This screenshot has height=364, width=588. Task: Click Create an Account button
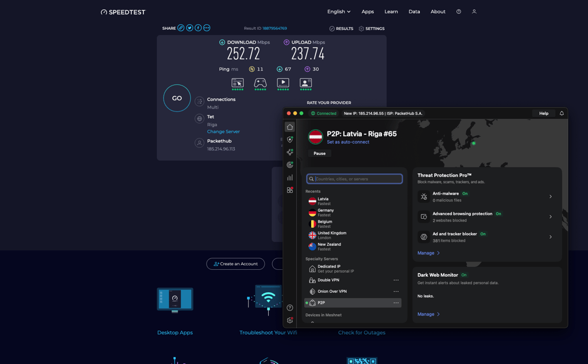(235, 264)
